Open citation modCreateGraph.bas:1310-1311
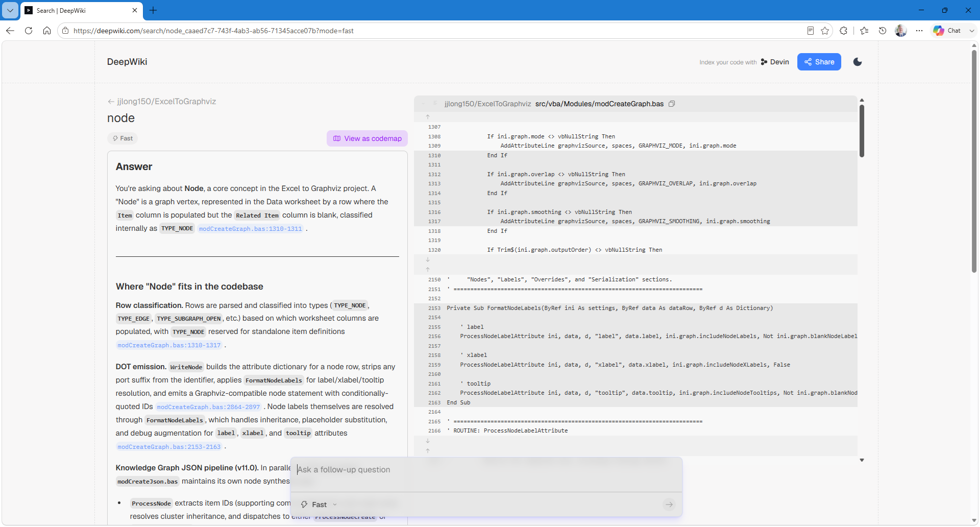 tap(250, 229)
